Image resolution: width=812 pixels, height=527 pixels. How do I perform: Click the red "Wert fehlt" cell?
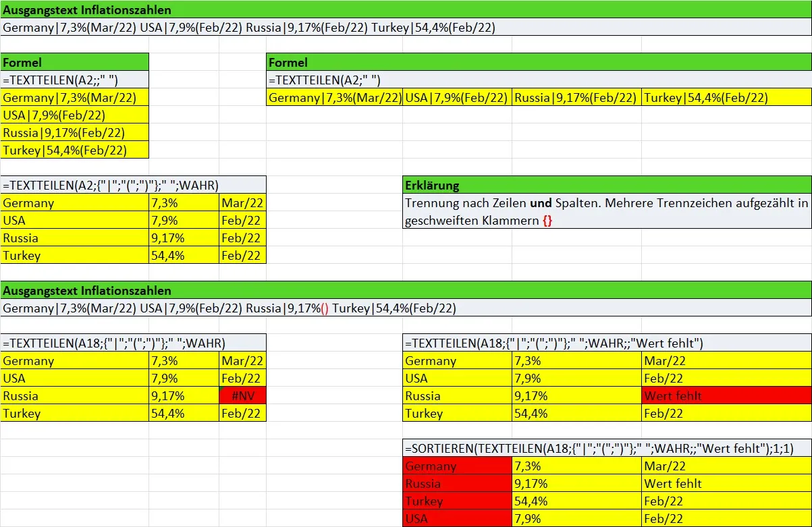point(726,396)
